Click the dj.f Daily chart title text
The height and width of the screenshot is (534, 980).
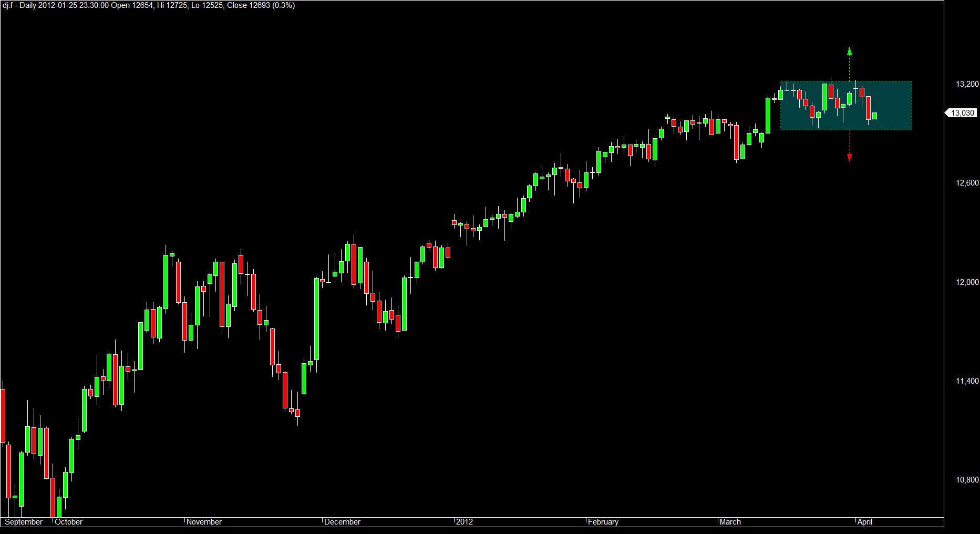pyautogui.click(x=149, y=5)
